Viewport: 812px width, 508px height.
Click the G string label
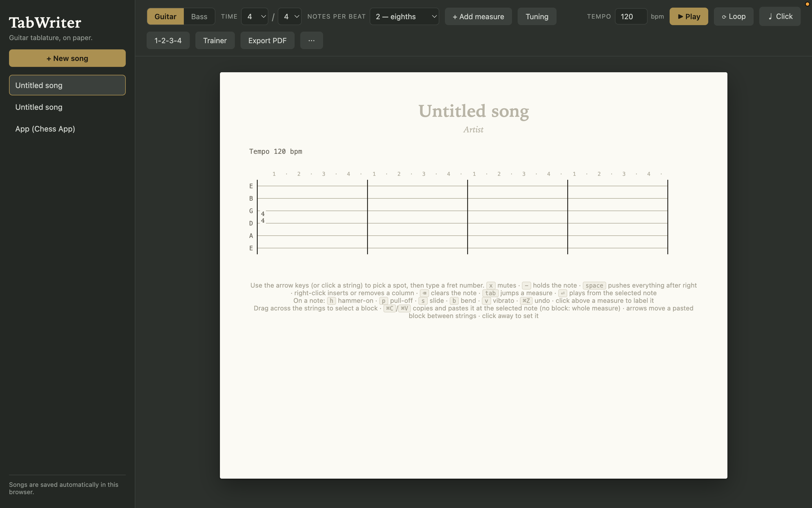pyautogui.click(x=251, y=211)
